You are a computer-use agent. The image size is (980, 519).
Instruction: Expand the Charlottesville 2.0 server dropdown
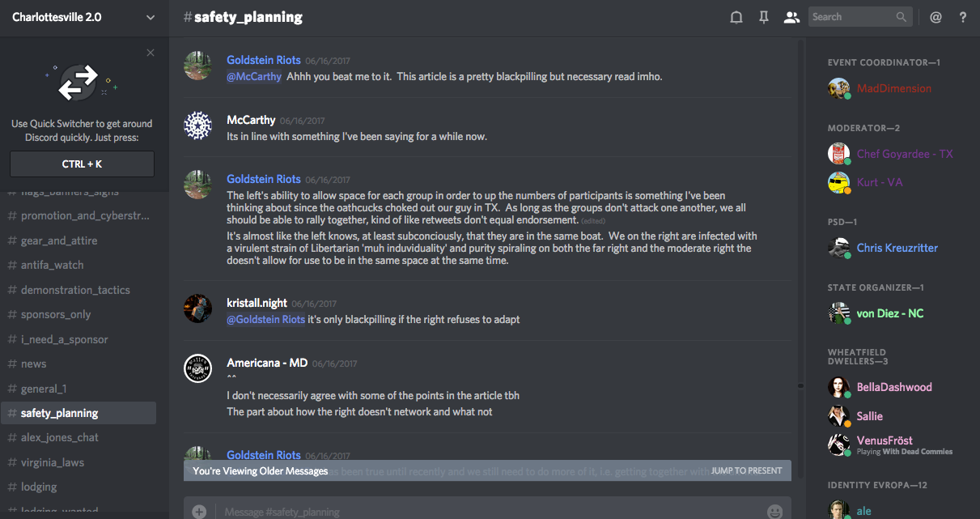pos(151,17)
